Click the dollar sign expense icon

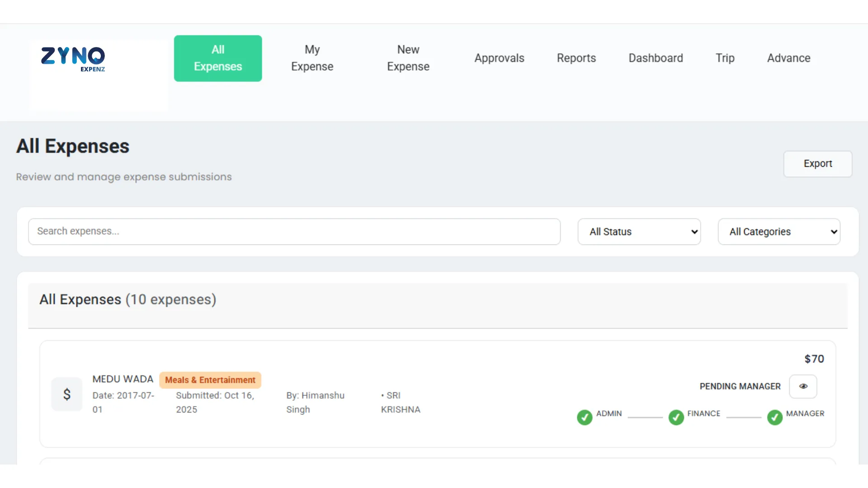click(x=67, y=394)
